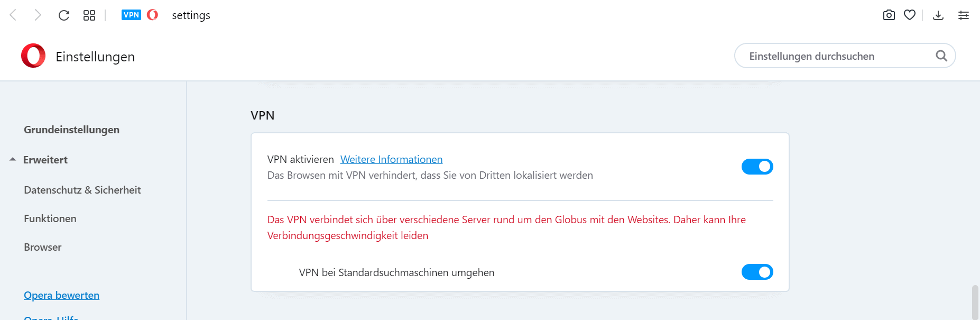
Task: Disable the VPN aktivieren toggle
Action: click(x=757, y=167)
